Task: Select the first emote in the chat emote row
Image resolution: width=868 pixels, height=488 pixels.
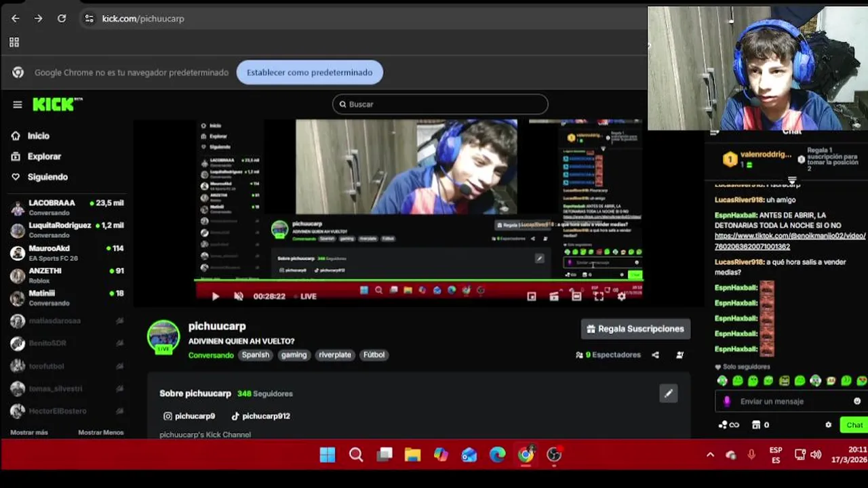Action: (722, 381)
